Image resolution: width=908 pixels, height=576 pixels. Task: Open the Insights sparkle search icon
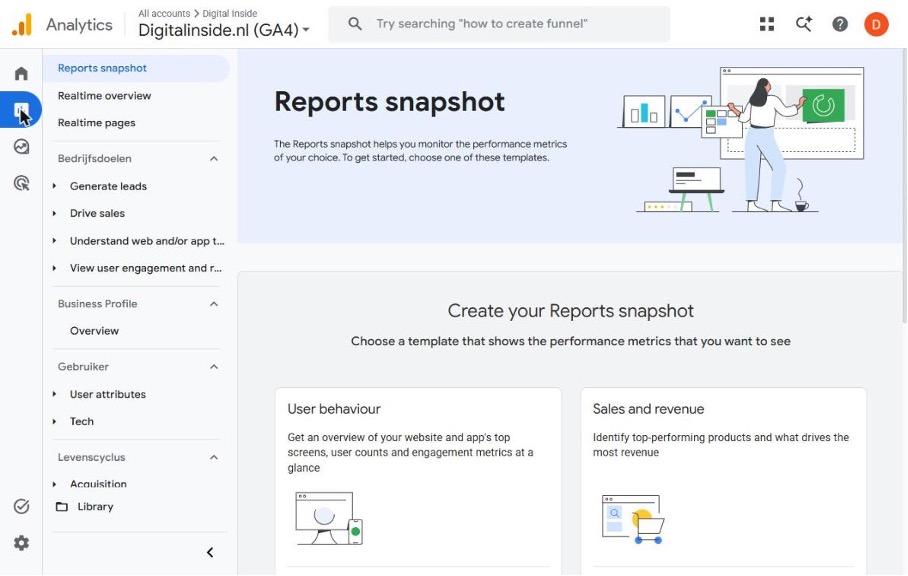coord(804,24)
